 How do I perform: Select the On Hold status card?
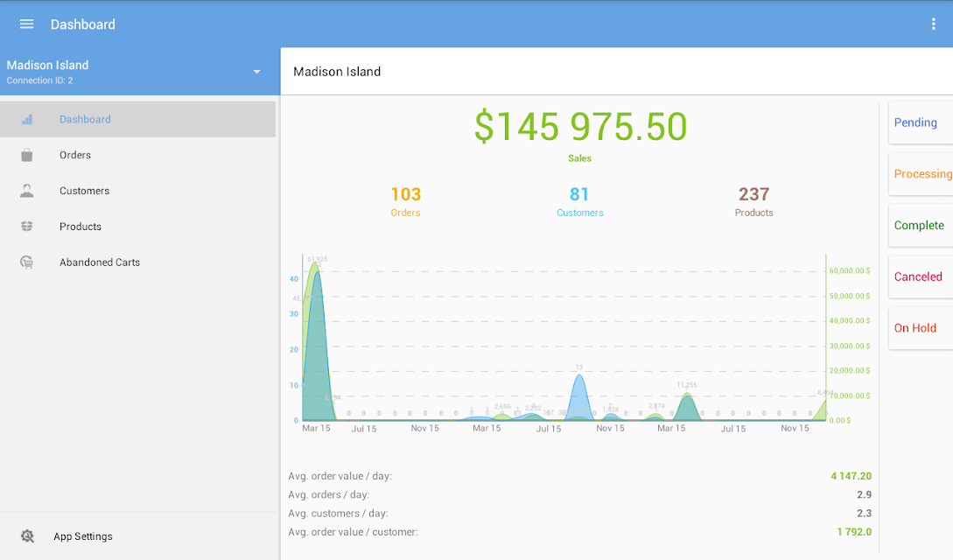pyautogui.click(x=921, y=328)
